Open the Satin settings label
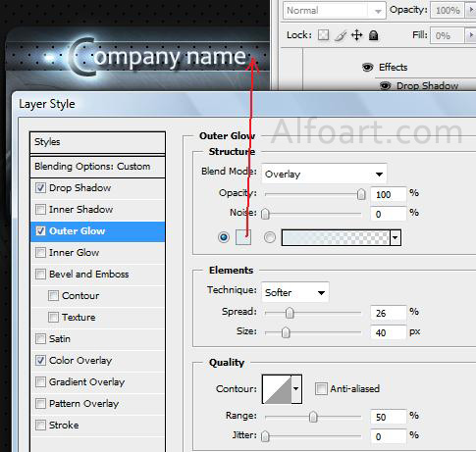 click(60, 339)
